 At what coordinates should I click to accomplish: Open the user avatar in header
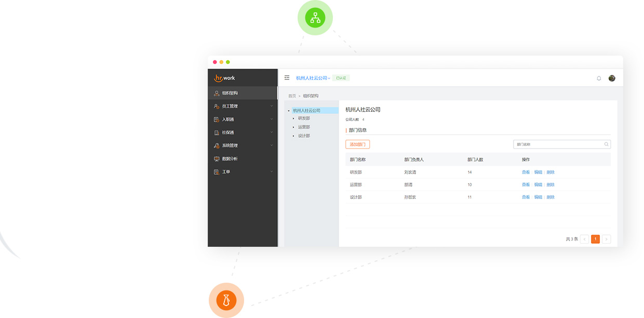[x=612, y=78]
